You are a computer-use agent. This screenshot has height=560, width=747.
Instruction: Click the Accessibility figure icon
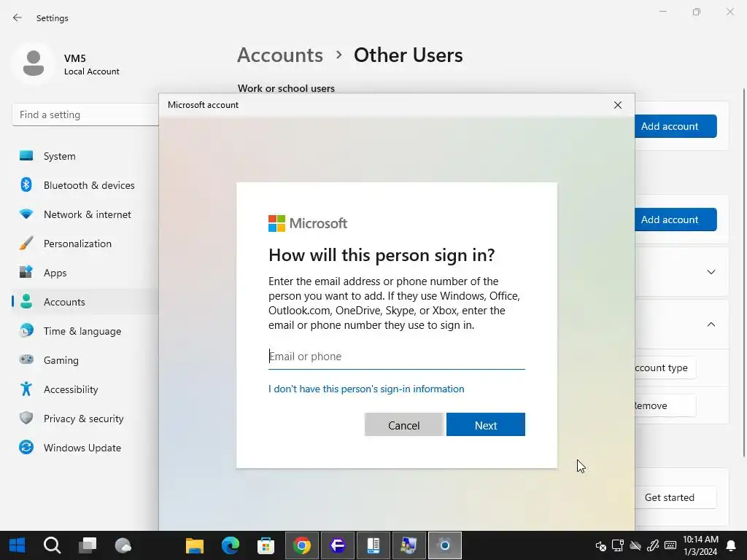point(26,389)
